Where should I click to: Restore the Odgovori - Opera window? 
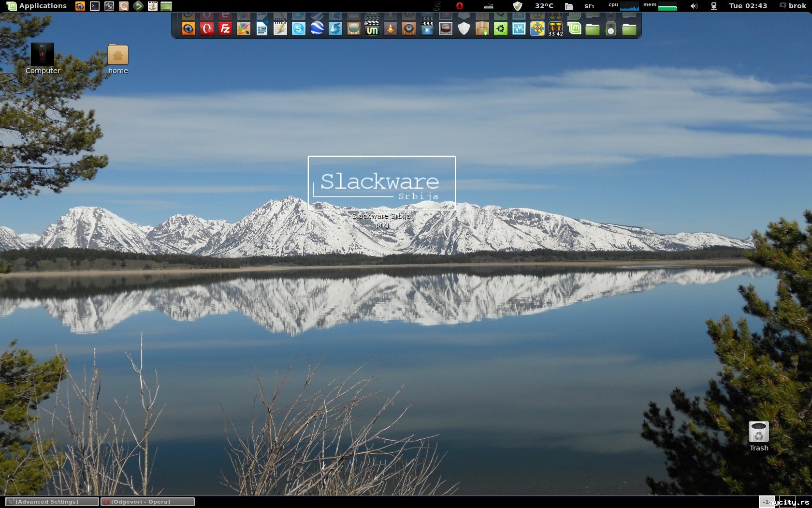(147, 502)
